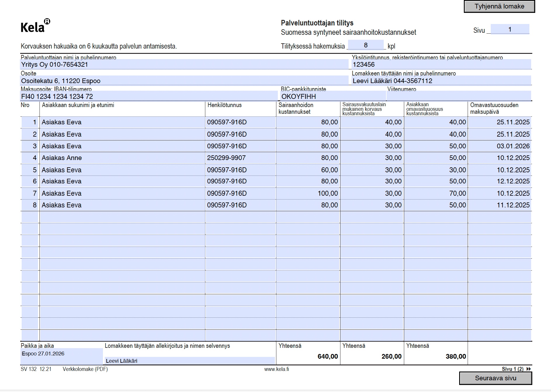Click the first empty customer name row
Screen dimensions: 551x392
[x=122, y=217]
